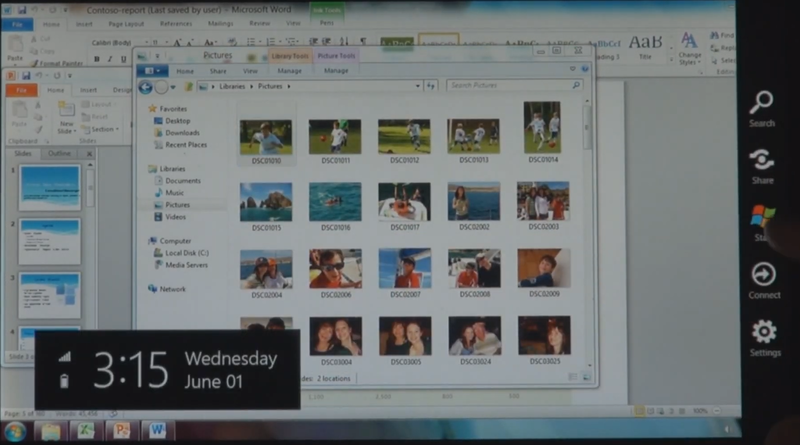
Task: Select Recent Places in navigation pane
Action: [180, 145]
